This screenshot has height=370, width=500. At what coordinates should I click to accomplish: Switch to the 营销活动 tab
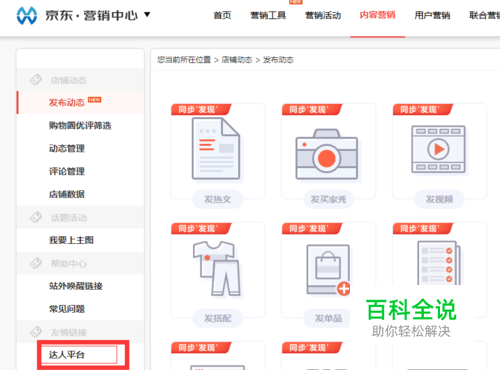323,15
